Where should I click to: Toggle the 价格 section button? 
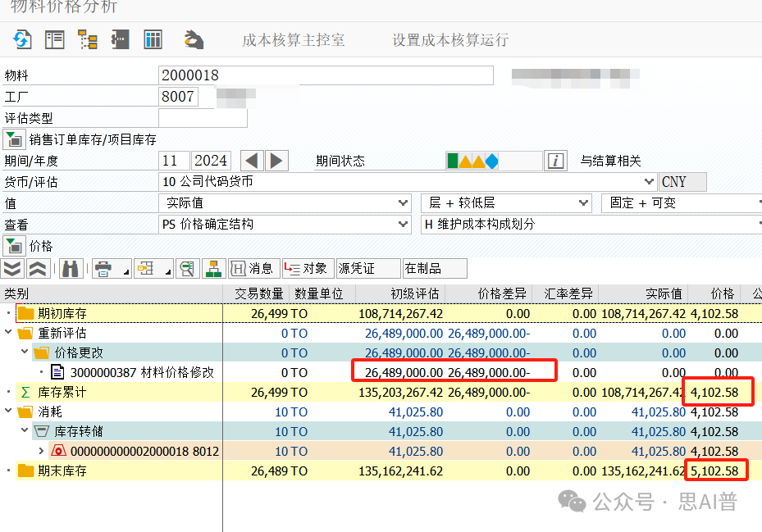(x=14, y=245)
